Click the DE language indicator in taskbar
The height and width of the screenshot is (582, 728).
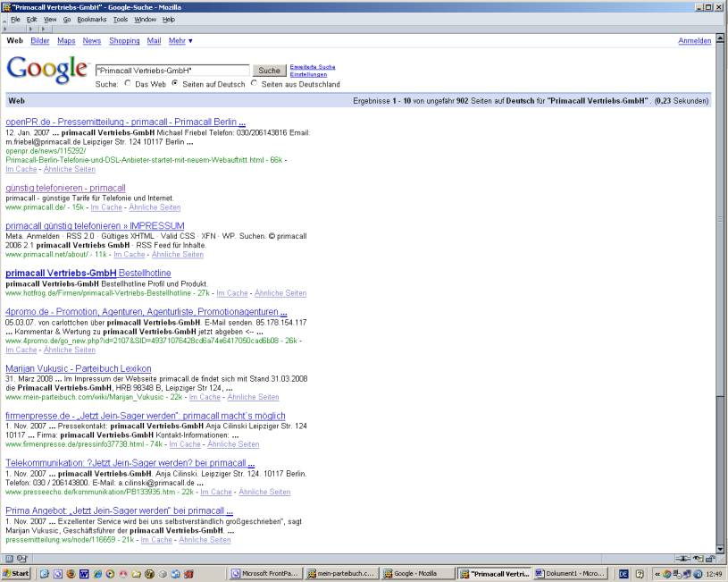[623, 574]
